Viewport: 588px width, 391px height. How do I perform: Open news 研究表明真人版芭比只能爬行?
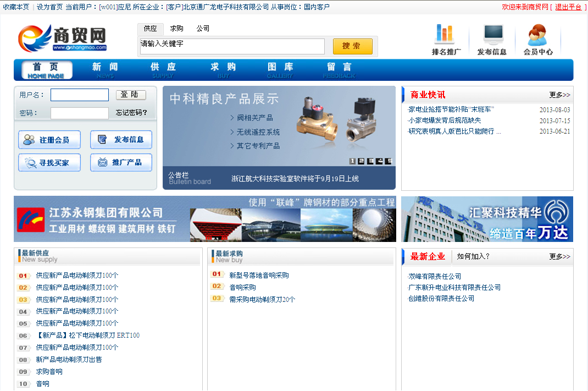[454, 131]
